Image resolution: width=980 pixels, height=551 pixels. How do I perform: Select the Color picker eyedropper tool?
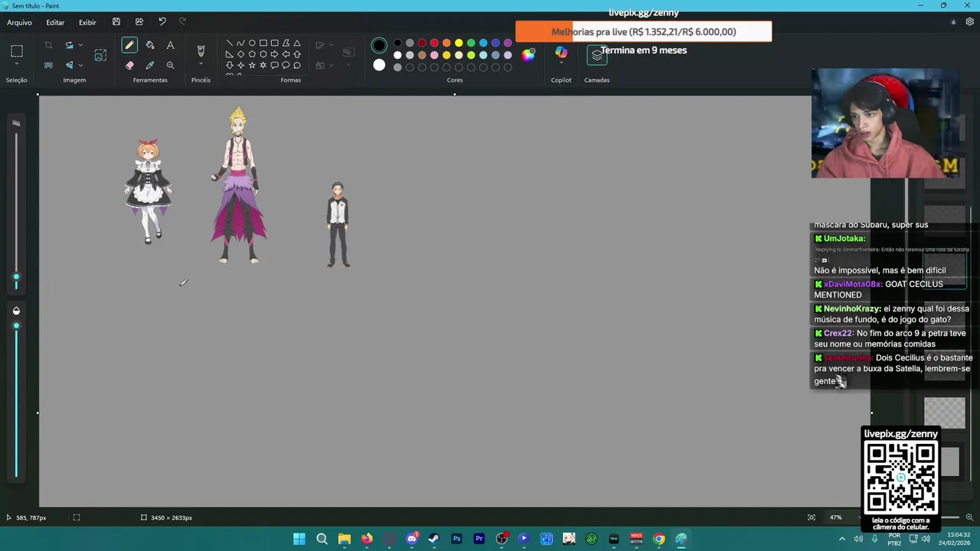150,65
